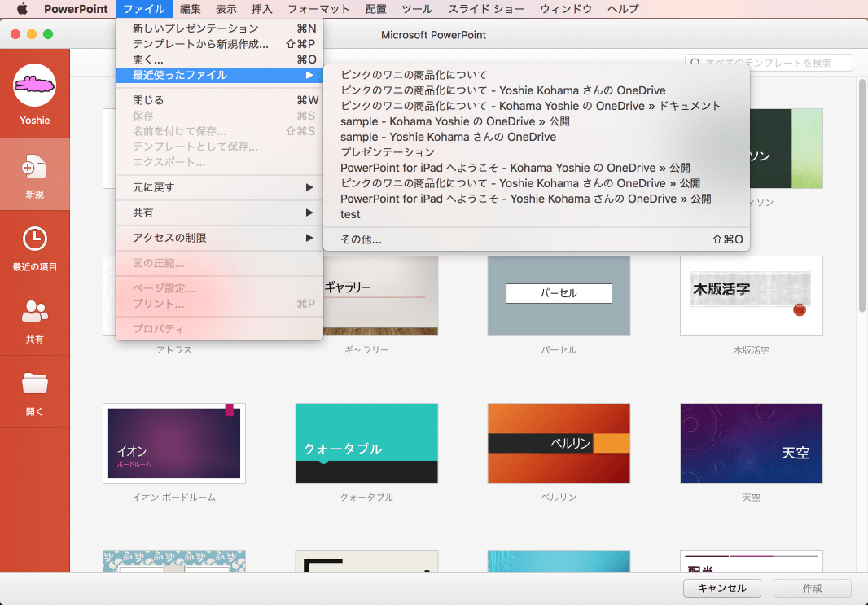Open the ヘルプ menu

click(623, 9)
